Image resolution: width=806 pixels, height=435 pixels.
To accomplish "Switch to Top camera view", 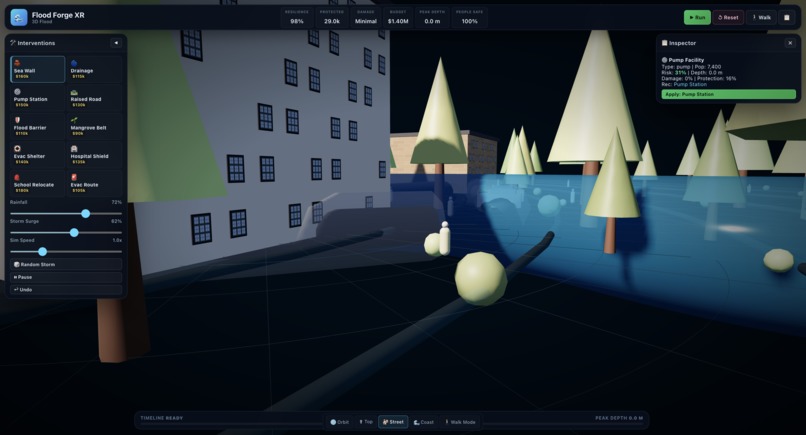I will tap(365, 422).
